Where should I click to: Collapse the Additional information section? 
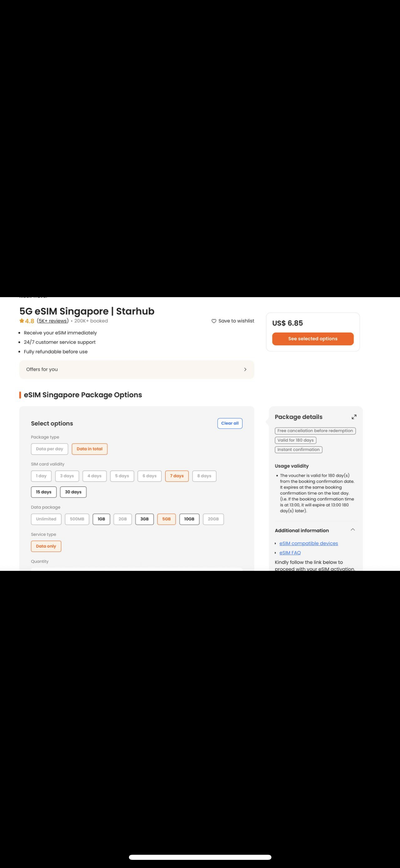[x=353, y=530]
